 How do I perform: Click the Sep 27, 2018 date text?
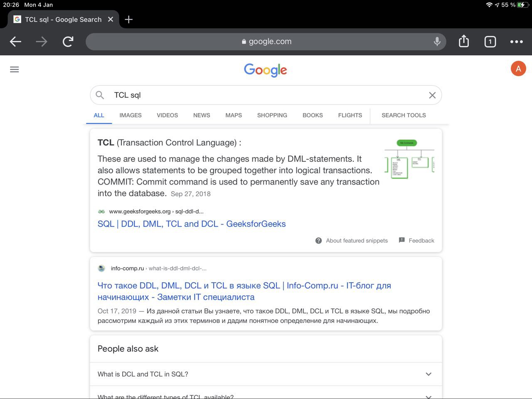(x=191, y=194)
